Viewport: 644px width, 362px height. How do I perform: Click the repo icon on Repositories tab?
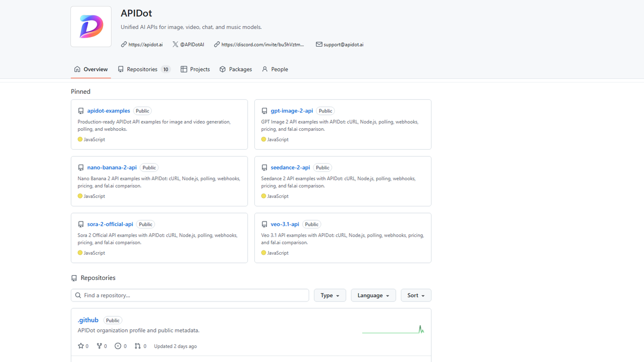pos(121,69)
